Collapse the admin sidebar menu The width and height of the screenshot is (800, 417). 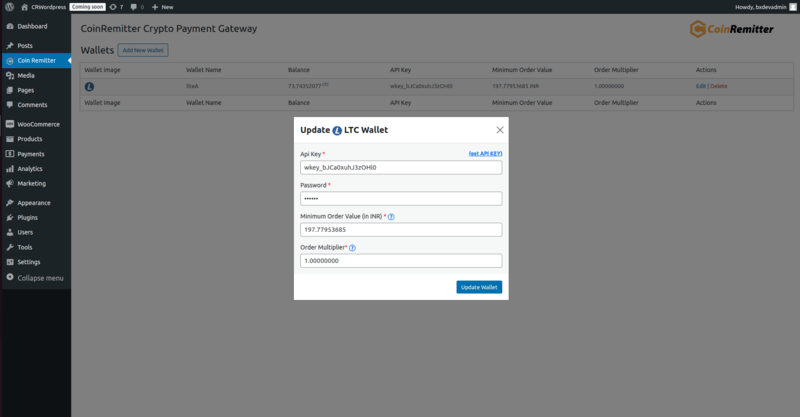(35, 278)
